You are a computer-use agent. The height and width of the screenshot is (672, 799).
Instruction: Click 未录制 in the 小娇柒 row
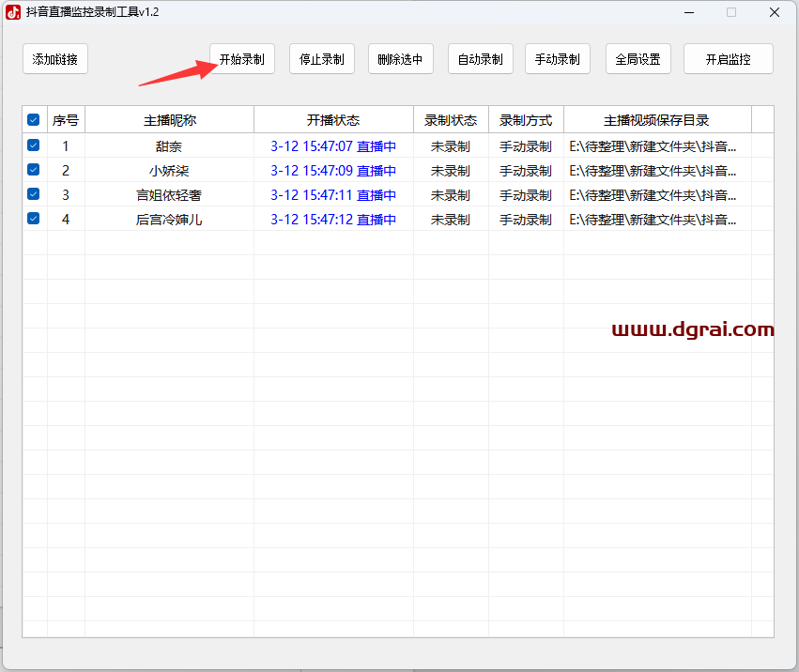point(451,171)
